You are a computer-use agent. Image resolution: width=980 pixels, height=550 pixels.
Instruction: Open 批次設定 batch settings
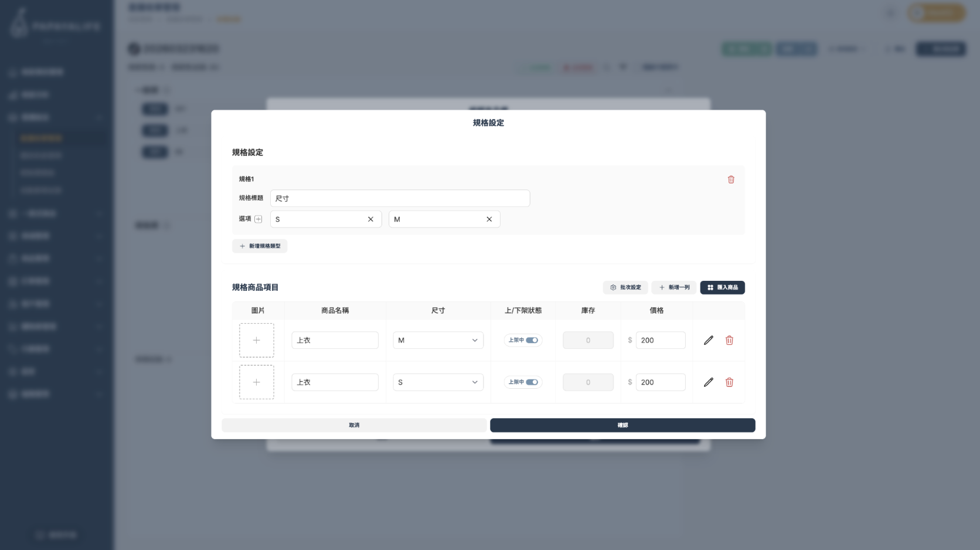625,287
